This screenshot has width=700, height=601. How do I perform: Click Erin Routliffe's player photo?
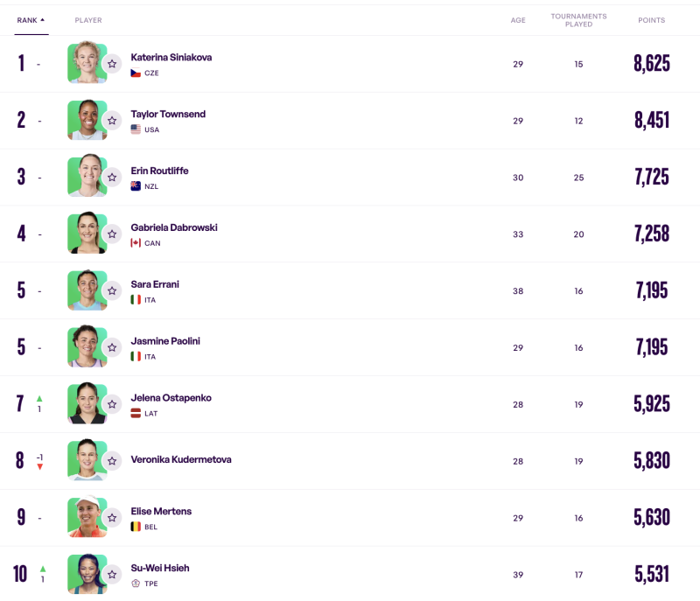[87, 176]
